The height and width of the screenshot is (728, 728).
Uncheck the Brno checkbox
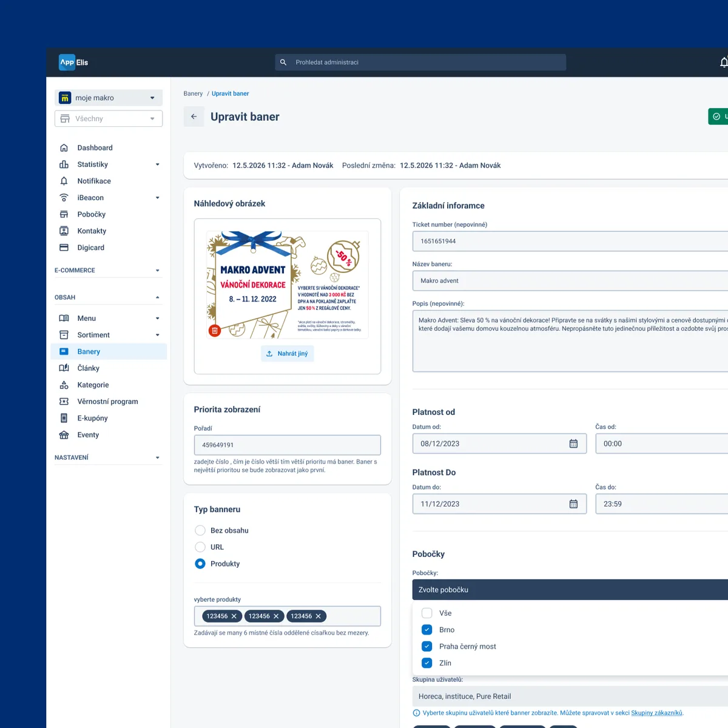(x=427, y=630)
